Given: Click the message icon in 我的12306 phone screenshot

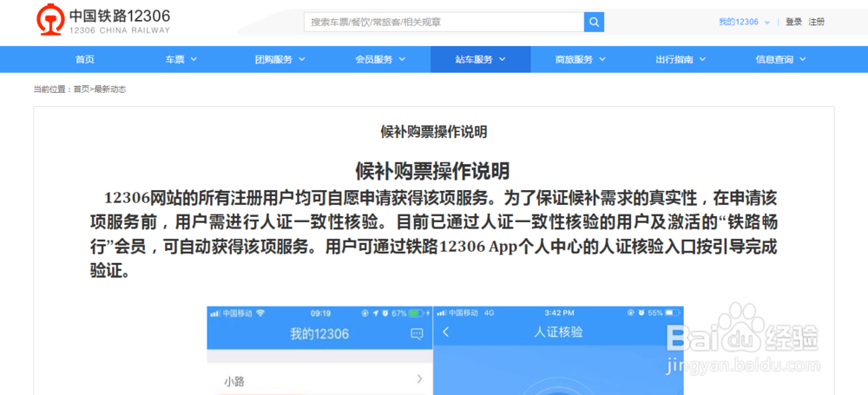Looking at the screenshot, I should pyautogui.click(x=417, y=333).
